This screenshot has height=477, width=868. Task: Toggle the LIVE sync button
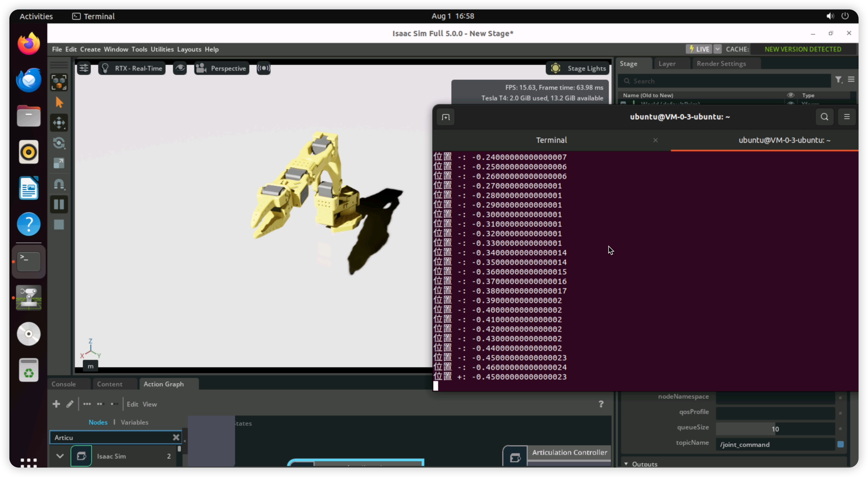click(699, 49)
